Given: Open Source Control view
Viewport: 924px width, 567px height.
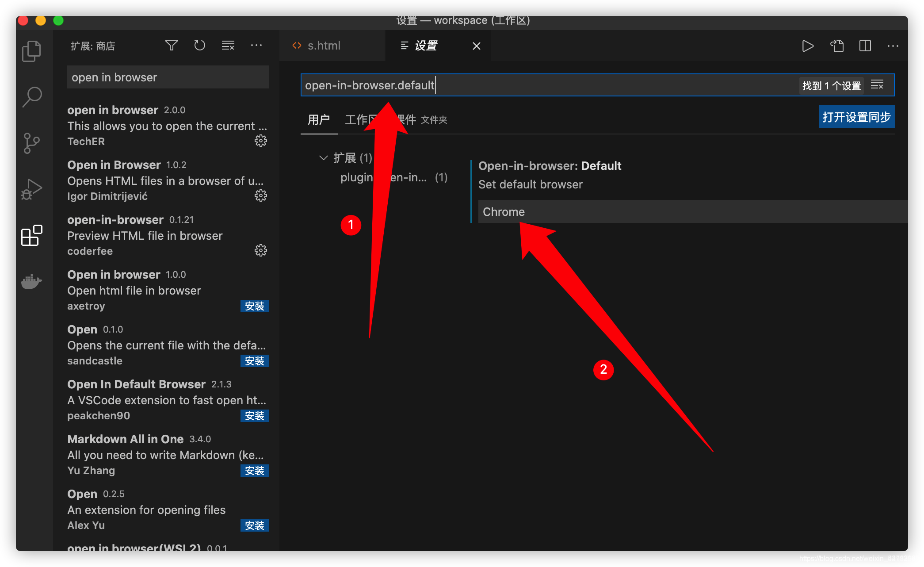Looking at the screenshot, I should point(32,143).
